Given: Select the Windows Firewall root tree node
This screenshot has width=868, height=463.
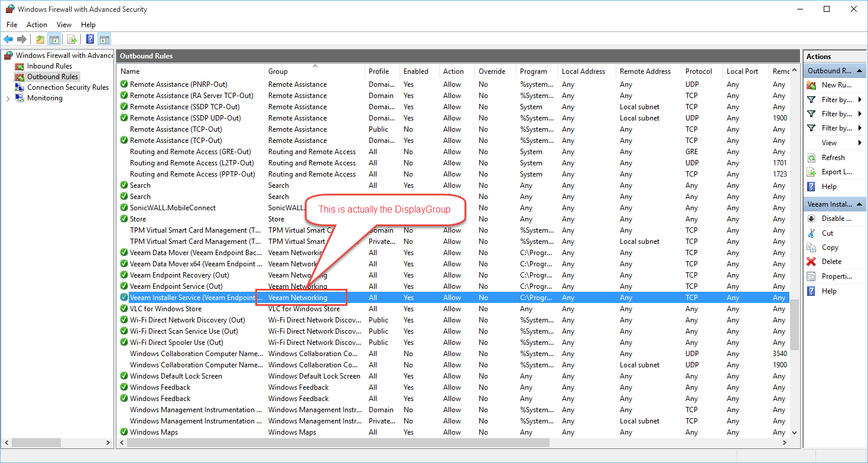Looking at the screenshot, I should [x=64, y=56].
